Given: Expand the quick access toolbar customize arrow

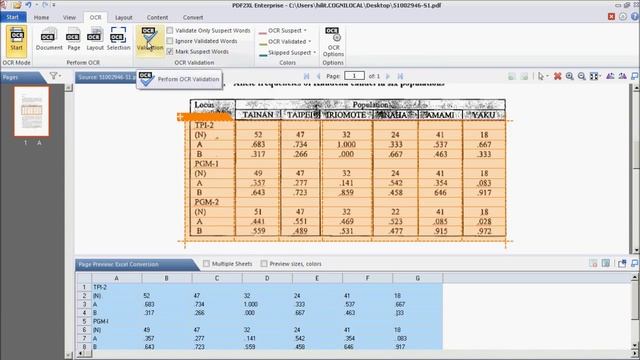Looking at the screenshot, I should pos(54,5).
